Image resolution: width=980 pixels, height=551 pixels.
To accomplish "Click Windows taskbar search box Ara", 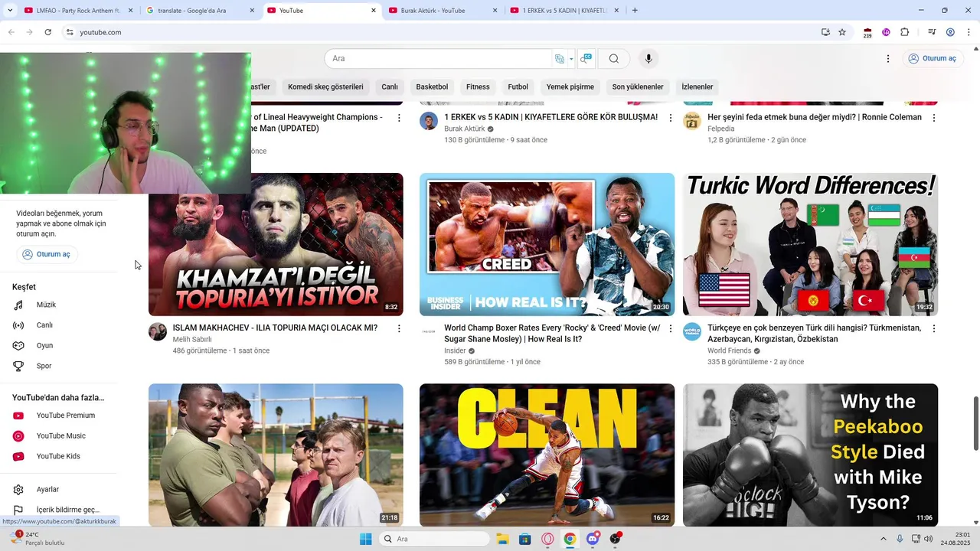I will 434,539.
